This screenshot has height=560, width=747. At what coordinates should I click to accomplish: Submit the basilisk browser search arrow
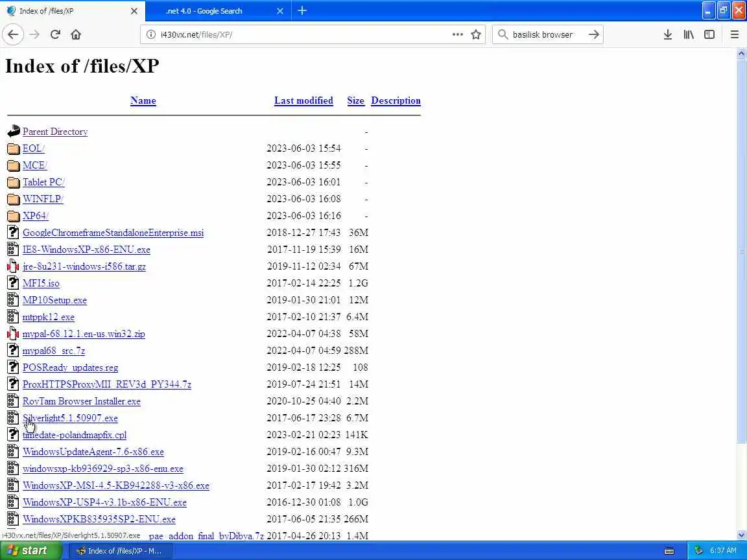click(x=593, y=34)
